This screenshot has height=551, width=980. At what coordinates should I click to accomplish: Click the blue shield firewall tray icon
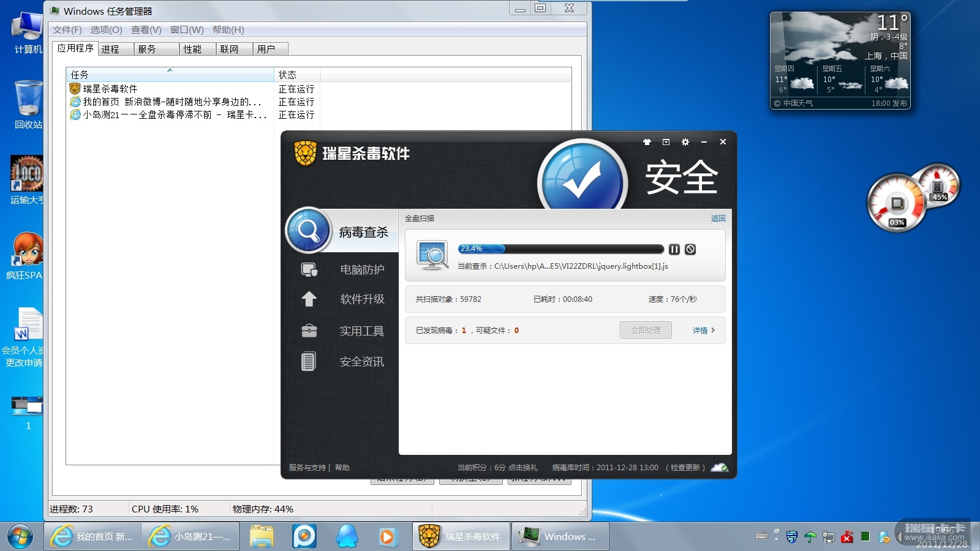click(792, 537)
